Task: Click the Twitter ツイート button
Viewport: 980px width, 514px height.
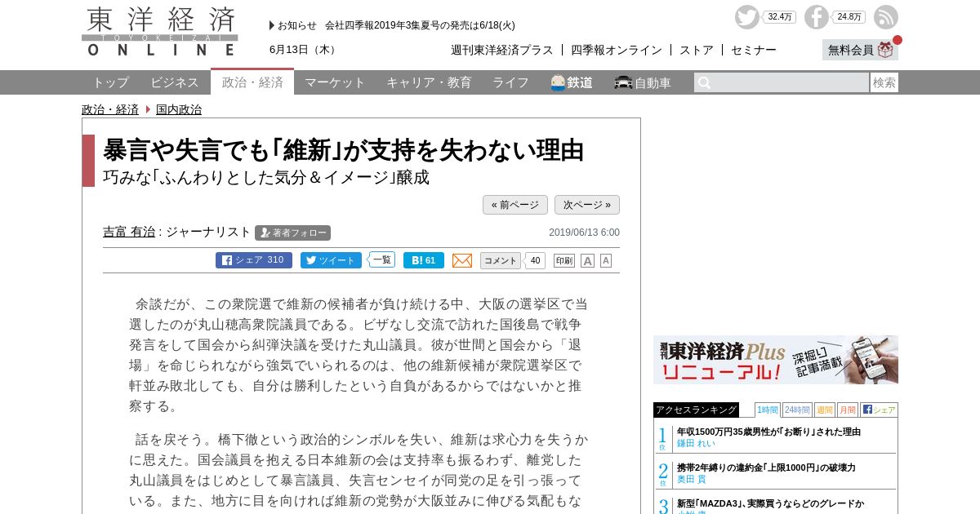Action: pos(331,260)
